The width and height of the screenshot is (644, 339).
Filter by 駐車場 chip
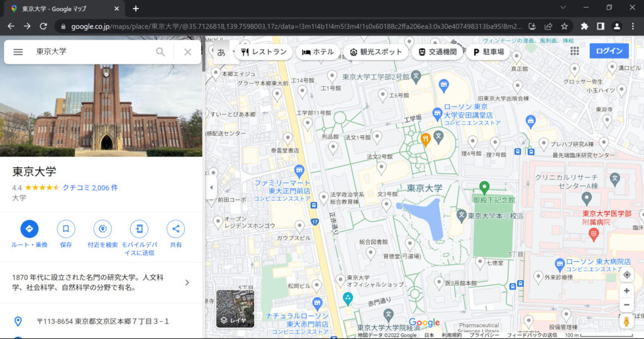coord(489,52)
